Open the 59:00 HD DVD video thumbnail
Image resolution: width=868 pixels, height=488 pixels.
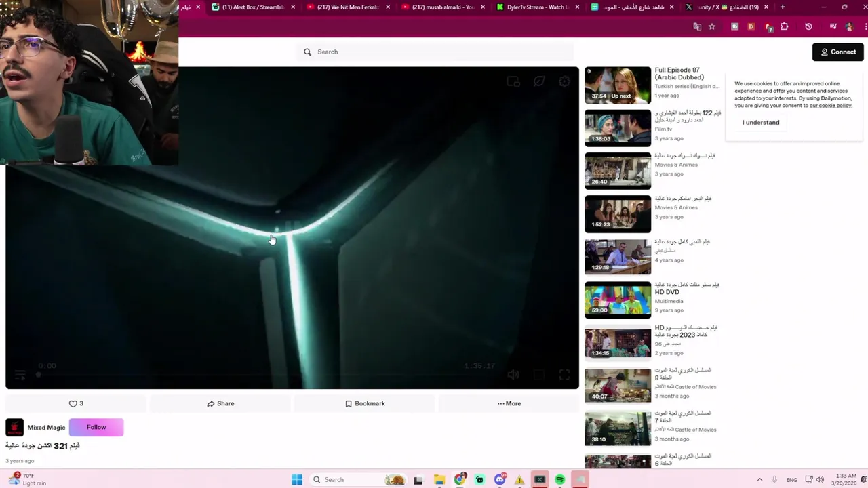618,300
